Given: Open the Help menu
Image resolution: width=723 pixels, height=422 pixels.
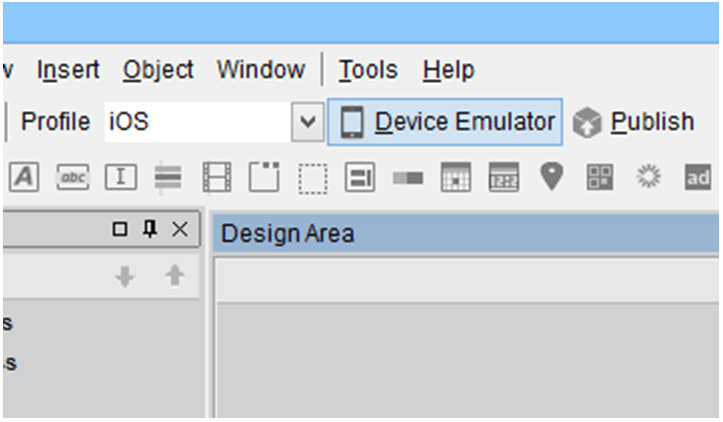Looking at the screenshot, I should click(x=448, y=71).
